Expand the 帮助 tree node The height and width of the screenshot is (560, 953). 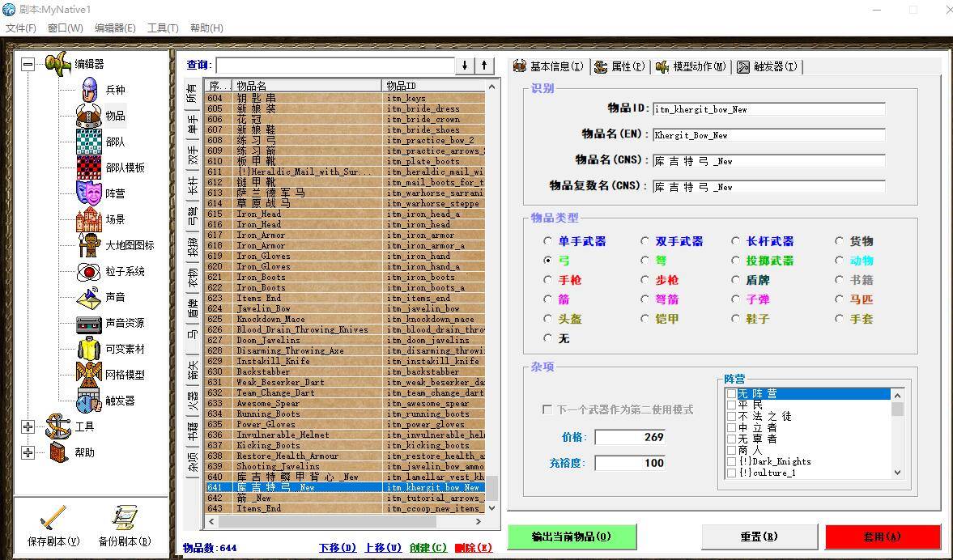coord(28,452)
